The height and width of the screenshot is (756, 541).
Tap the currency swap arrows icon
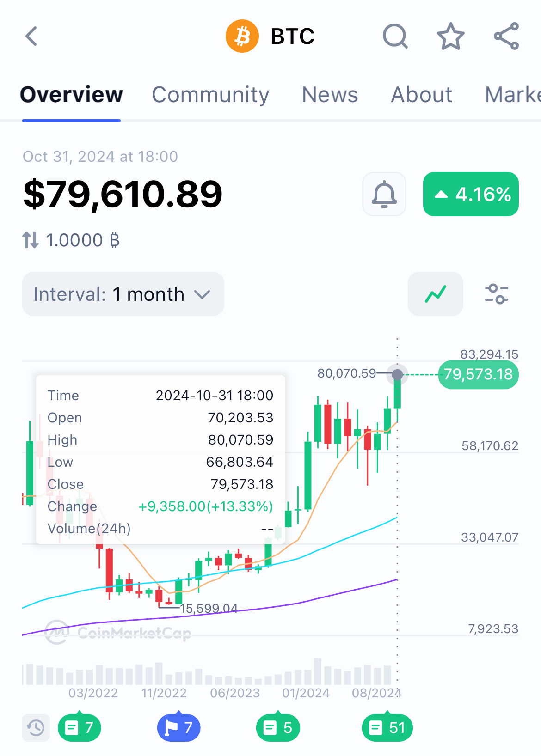tap(31, 240)
